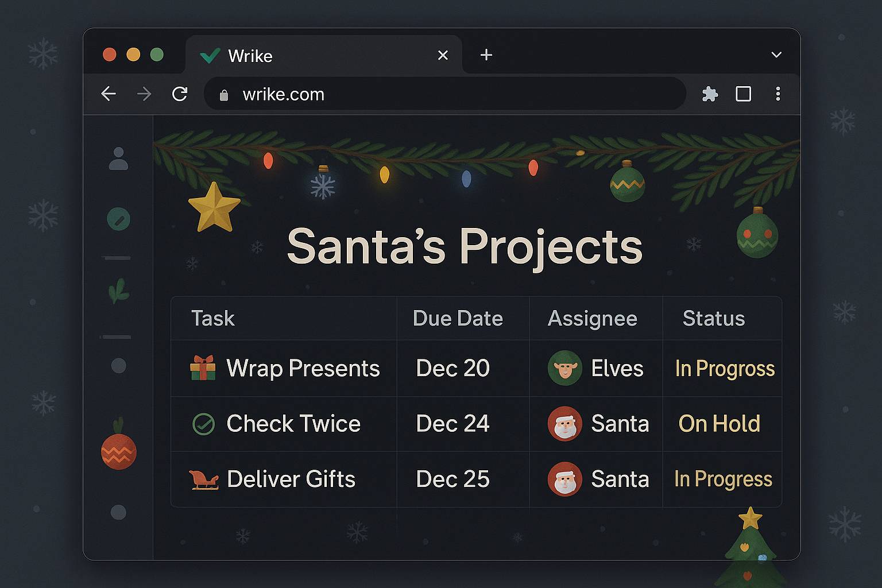The height and width of the screenshot is (588, 882).
Task: Click the Dec 25 due date
Action: pos(452,479)
